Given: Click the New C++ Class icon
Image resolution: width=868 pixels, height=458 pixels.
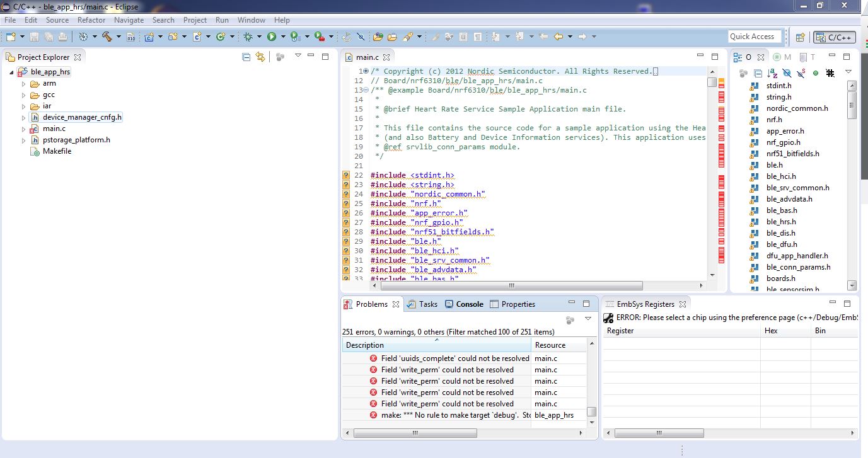Looking at the screenshot, I should (221, 37).
